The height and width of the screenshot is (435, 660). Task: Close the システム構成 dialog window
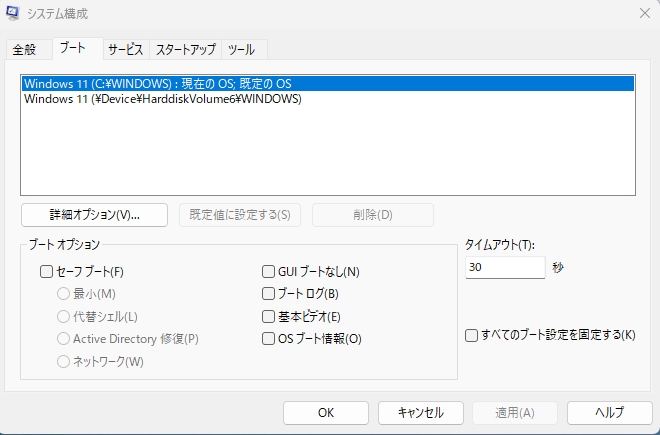(643, 13)
